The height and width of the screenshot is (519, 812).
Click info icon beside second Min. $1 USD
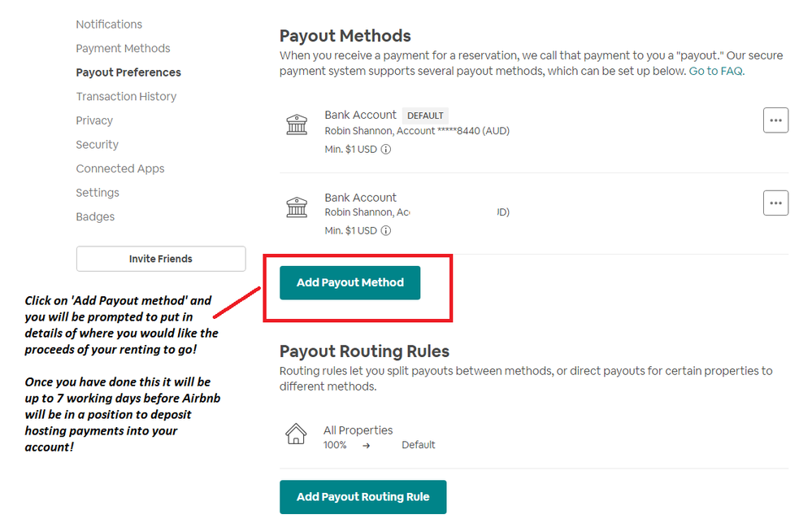386,230
